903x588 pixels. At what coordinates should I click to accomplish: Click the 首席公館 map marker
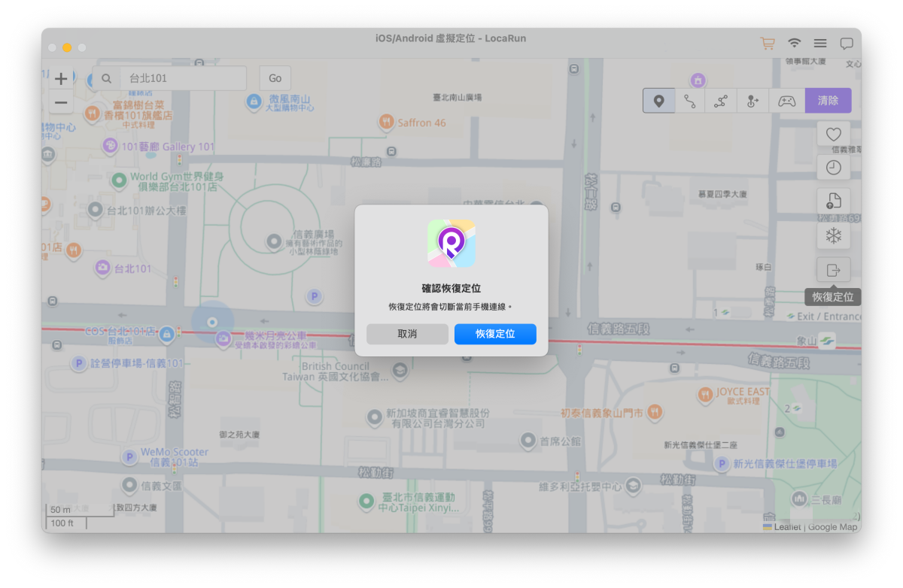(528, 440)
